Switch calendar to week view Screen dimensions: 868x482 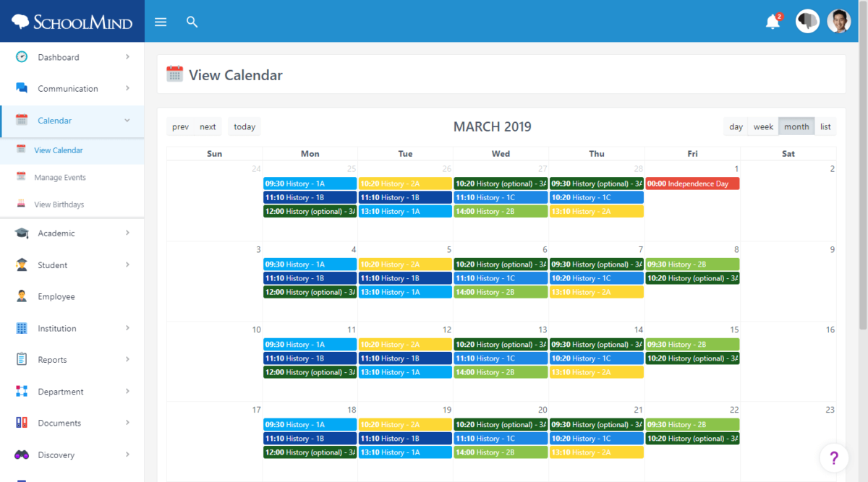coord(763,126)
